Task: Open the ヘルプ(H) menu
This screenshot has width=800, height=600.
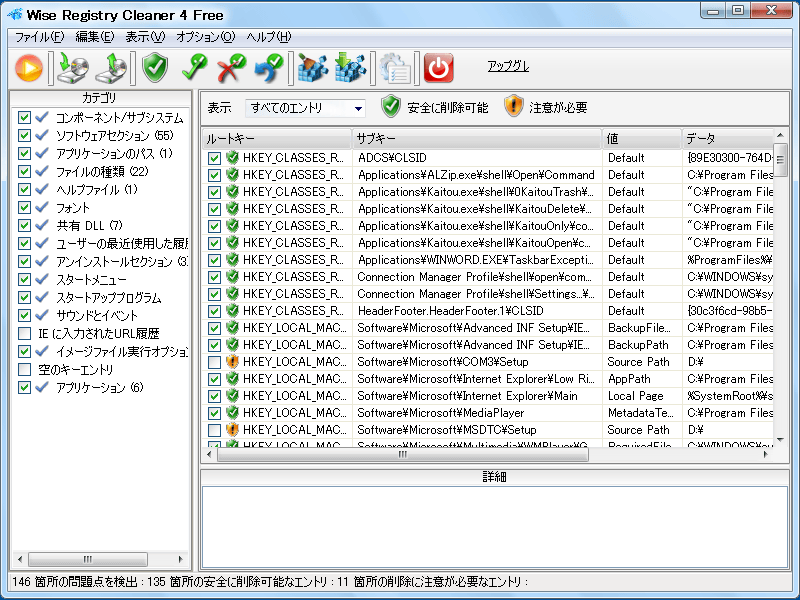Action: (x=269, y=37)
